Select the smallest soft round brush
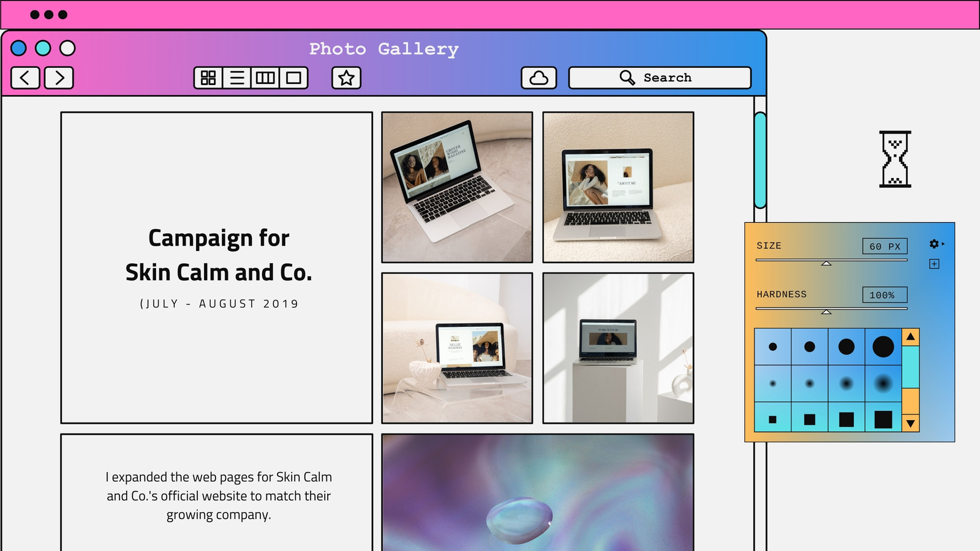 [773, 384]
